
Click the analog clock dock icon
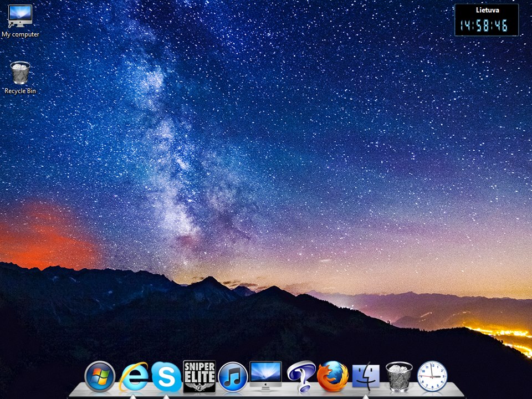click(432, 376)
